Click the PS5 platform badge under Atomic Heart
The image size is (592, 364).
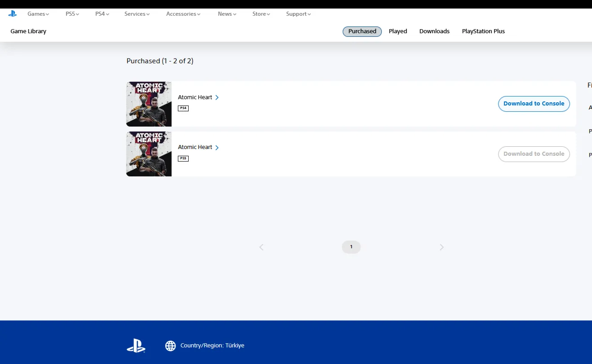[183, 158]
